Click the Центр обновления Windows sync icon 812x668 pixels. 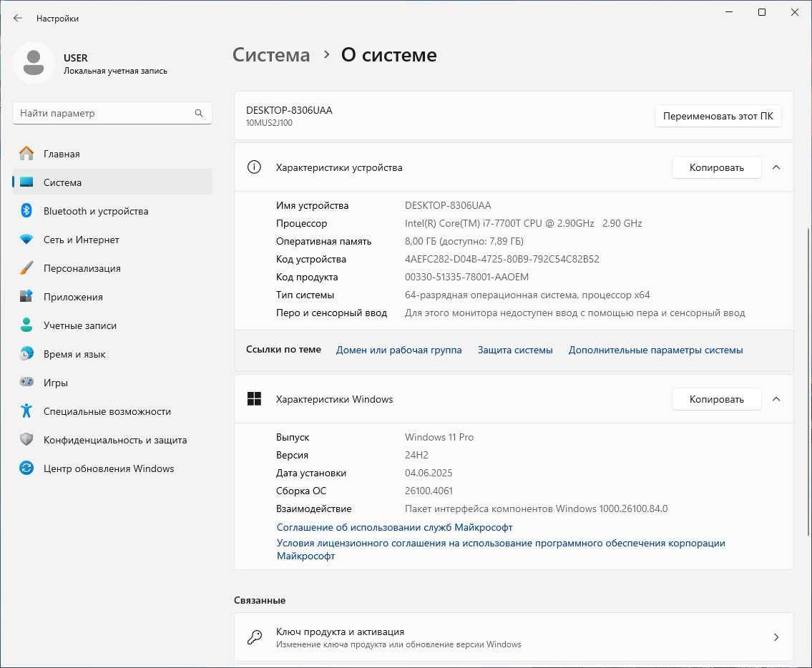26,468
